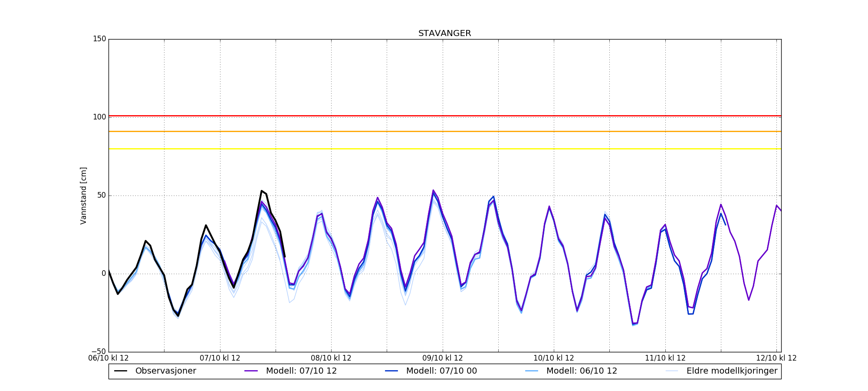Click the x-axis label 09/10 kl 12
Viewport: 868px width, 391px height.
coord(443,358)
